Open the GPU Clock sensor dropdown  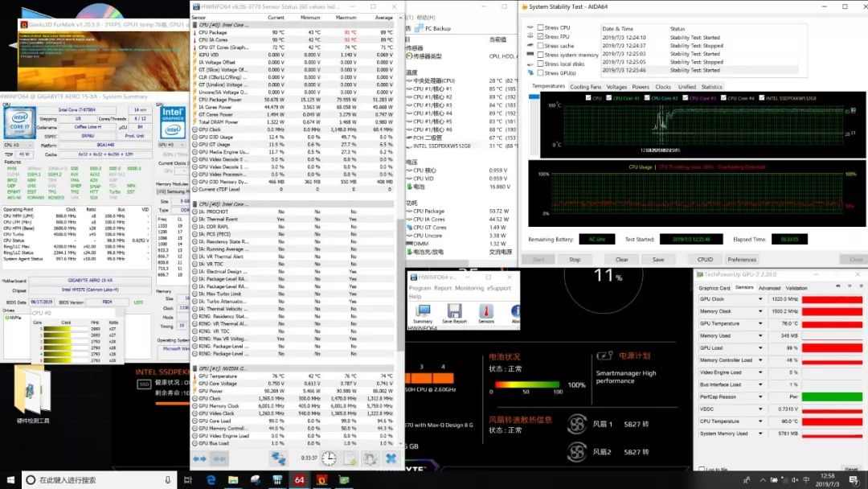coord(760,299)
